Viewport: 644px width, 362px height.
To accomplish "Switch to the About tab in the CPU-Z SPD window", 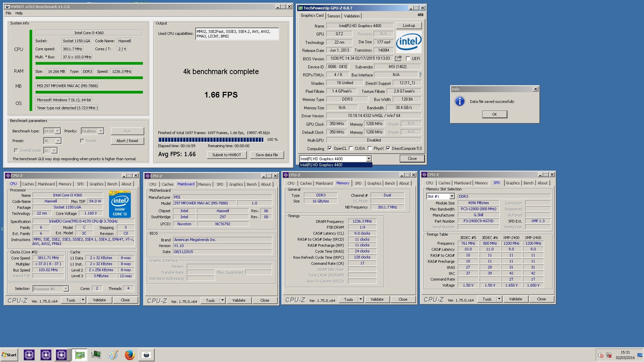I will [542, 183].
